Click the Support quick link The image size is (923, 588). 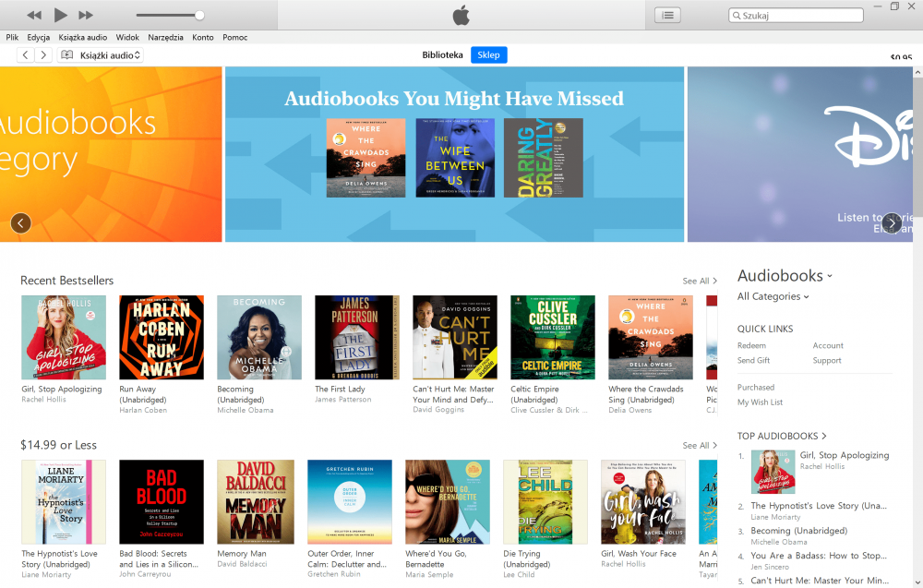[x=827, y=360]
